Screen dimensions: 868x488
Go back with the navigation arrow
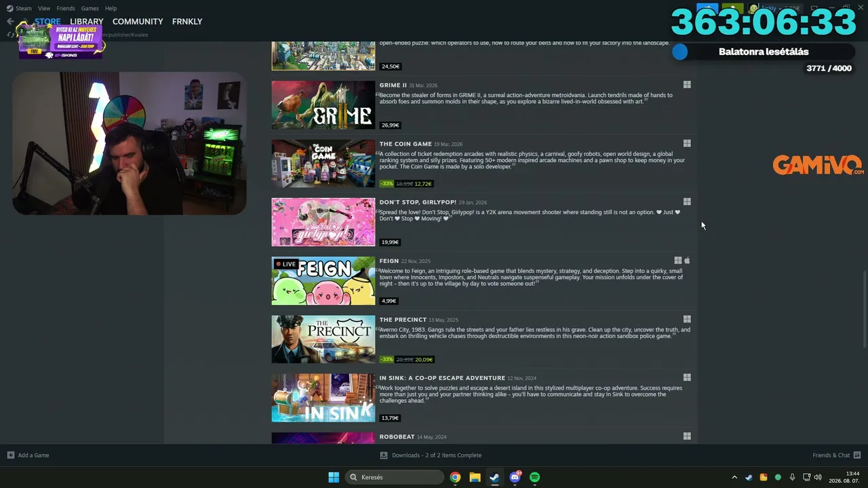tap(10, 21)
